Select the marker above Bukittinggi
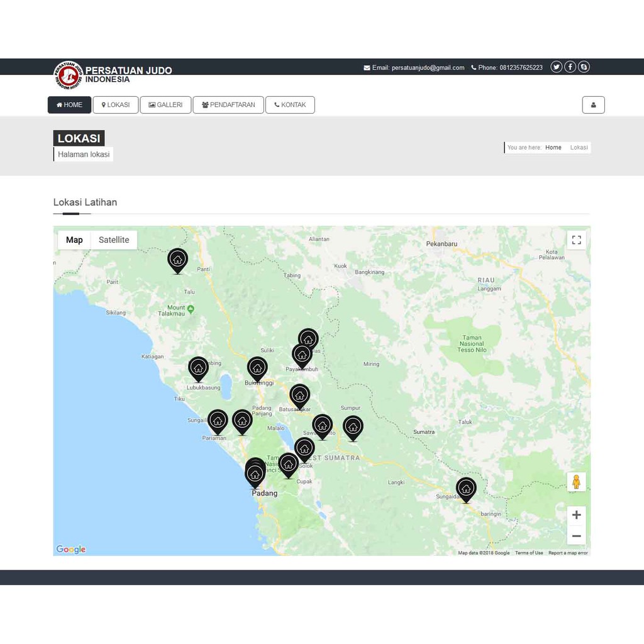Image resolution: width=644 pixels, height=644 pixels. [x=258, y=367]
